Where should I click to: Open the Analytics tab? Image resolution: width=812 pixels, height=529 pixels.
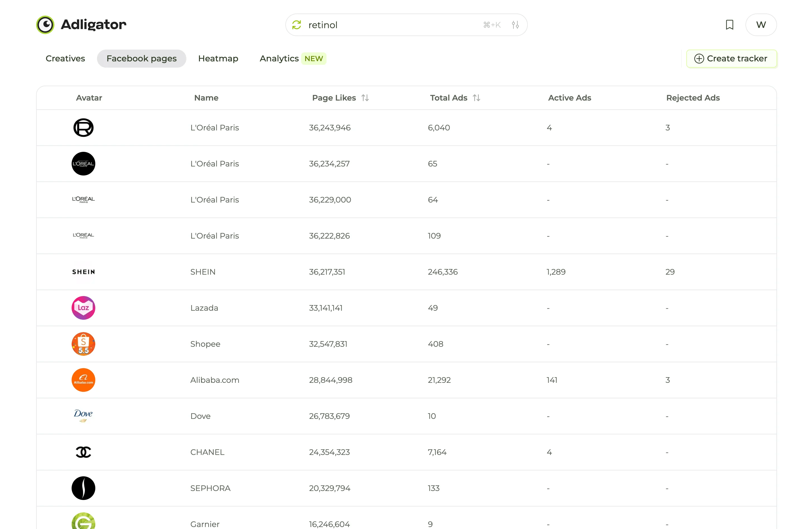click(x=279, y=59)
